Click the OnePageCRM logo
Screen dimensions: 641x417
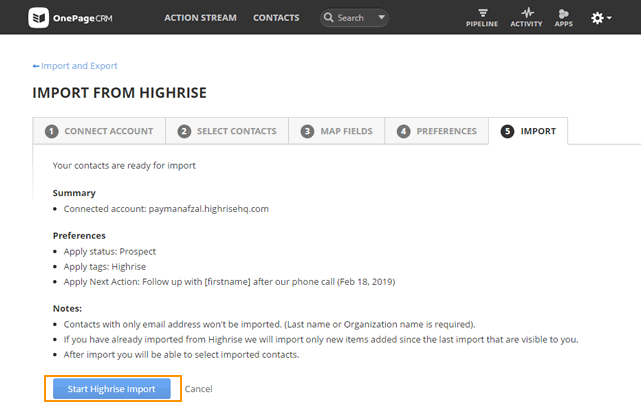[70, 18]
